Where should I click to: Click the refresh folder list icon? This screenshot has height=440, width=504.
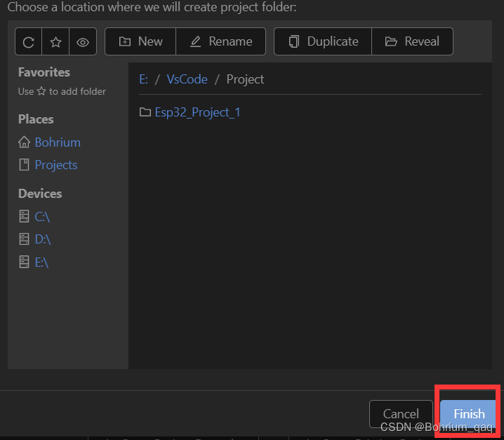click(x=28, y=42)
